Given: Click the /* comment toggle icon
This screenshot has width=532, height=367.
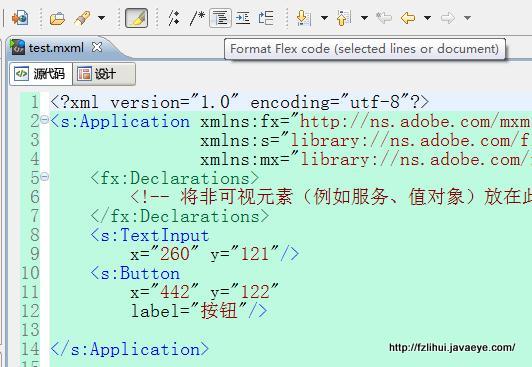Looking at the screenshot, I should [x=197, y=18].
